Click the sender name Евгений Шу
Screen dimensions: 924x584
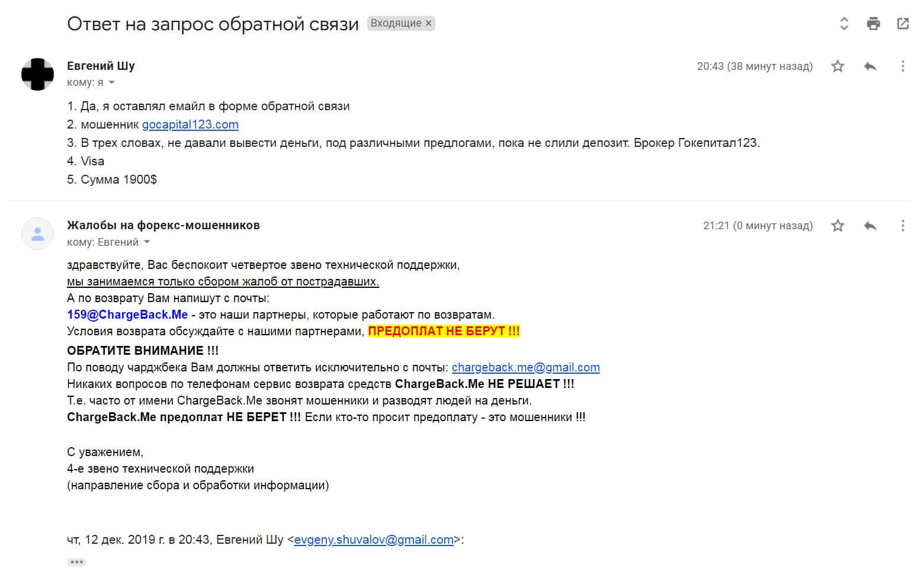pyautogui.click(x=101, y=66)
